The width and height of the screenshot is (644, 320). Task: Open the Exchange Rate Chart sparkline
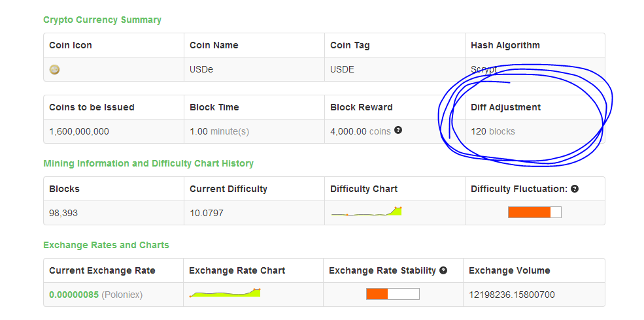pos(225,293)
